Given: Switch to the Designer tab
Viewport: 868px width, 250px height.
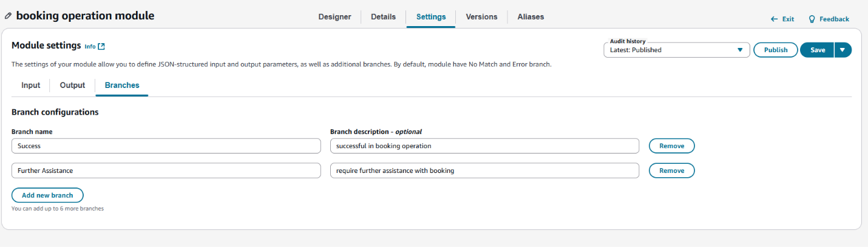Looking at the screenshot, I should pos(334,17).
